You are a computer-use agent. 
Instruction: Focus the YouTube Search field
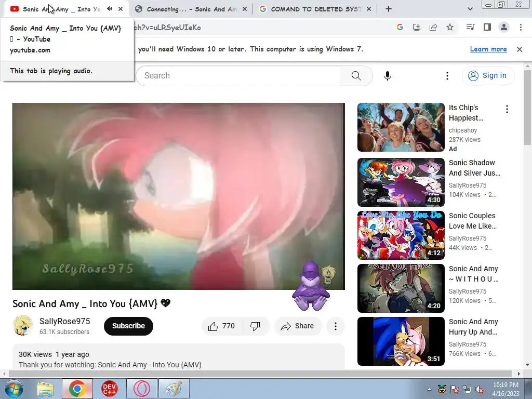click(238, 76)
